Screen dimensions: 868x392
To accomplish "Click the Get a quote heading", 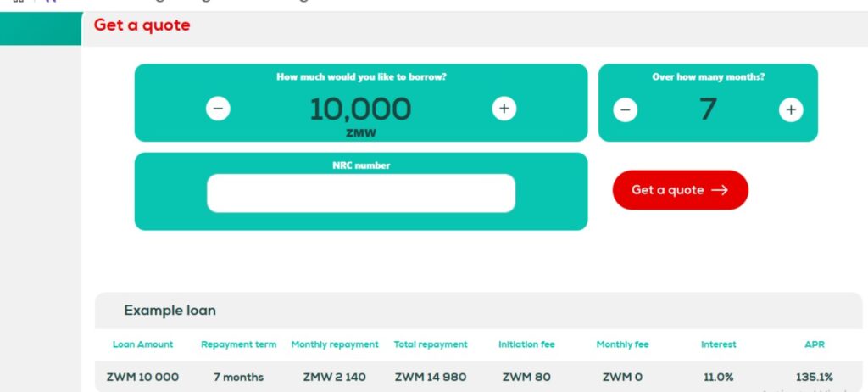I will 142,25.
